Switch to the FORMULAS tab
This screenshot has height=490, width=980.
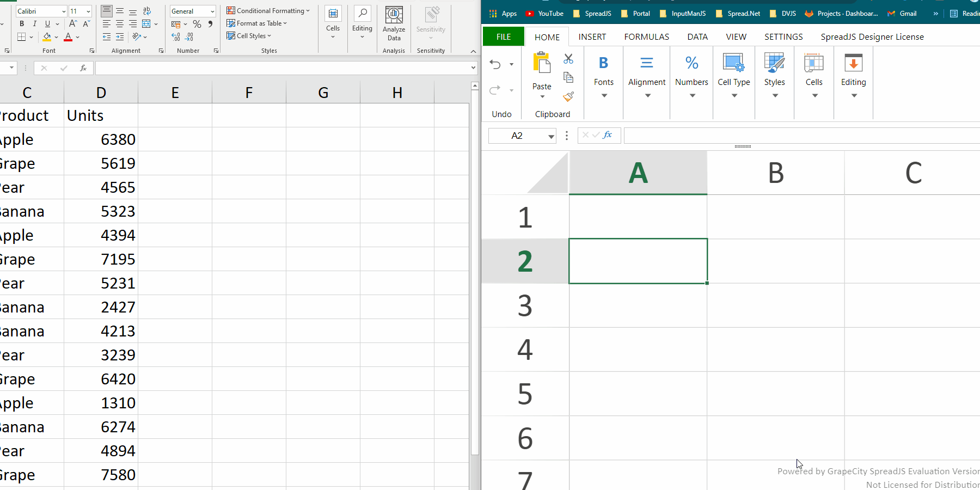[646, 37]
